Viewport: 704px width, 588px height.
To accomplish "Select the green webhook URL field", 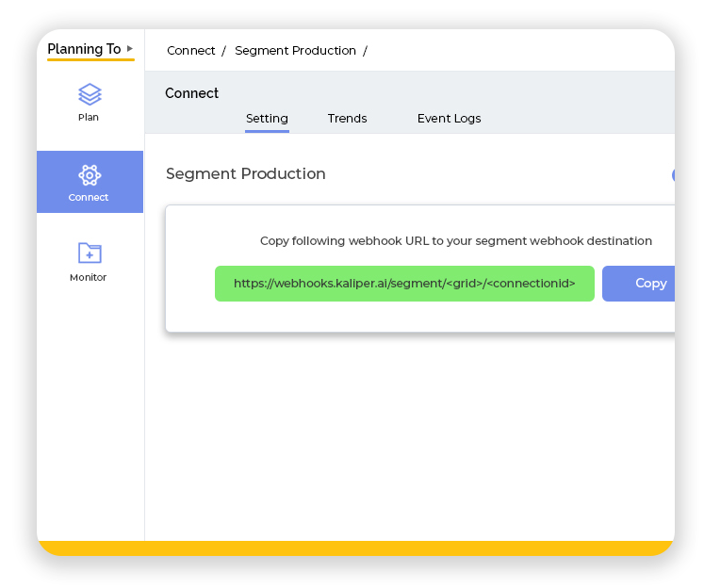I will (x=404, y=284).
